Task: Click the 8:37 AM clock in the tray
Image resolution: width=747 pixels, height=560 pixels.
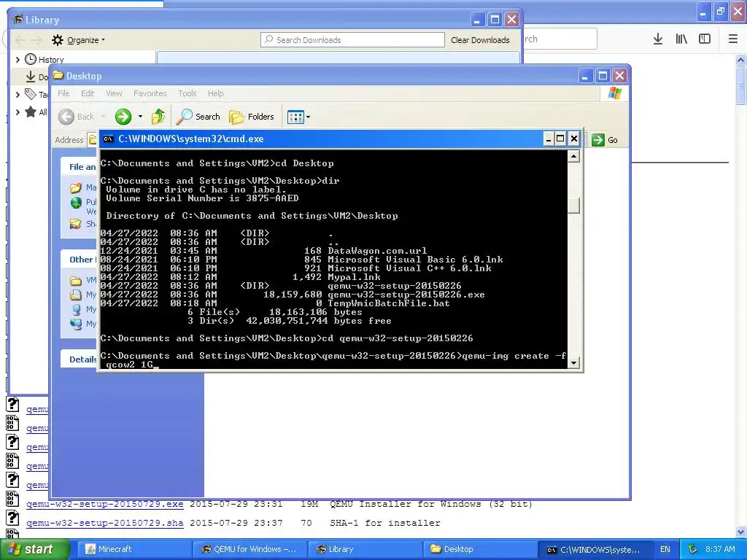Action: (720, 549)
